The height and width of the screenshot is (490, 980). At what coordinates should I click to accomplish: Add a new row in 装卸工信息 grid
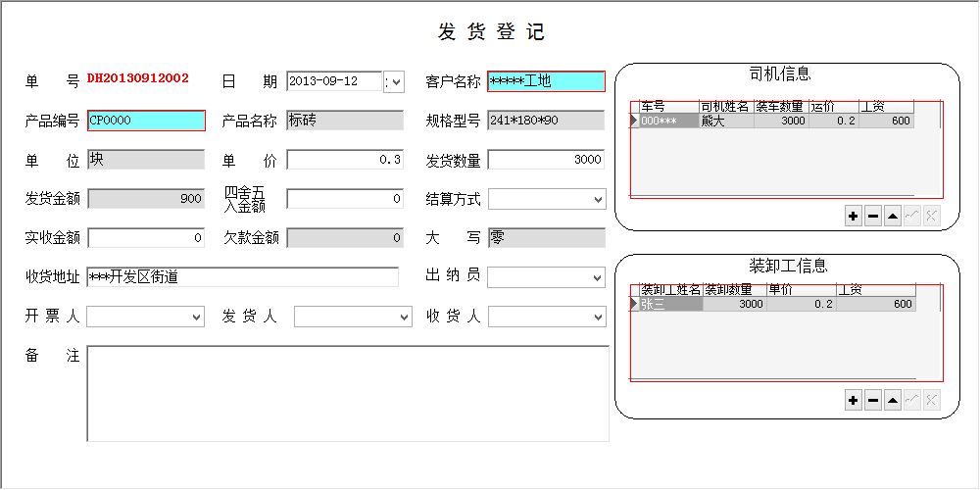pos(854,400)
